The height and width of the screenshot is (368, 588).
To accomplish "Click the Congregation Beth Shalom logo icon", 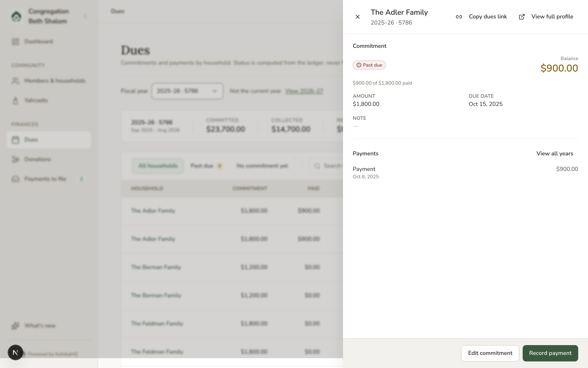I will 16,16.
